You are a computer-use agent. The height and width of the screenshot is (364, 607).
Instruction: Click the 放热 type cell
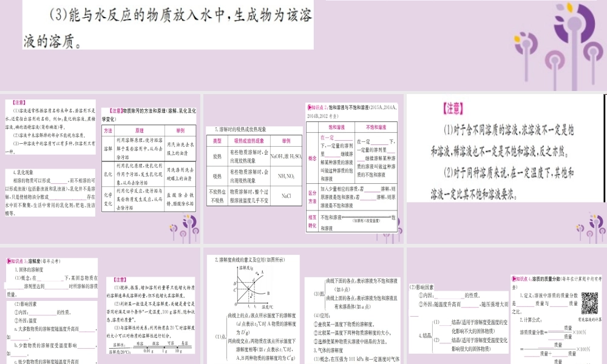pyautogui.click(x=217, y=157)
